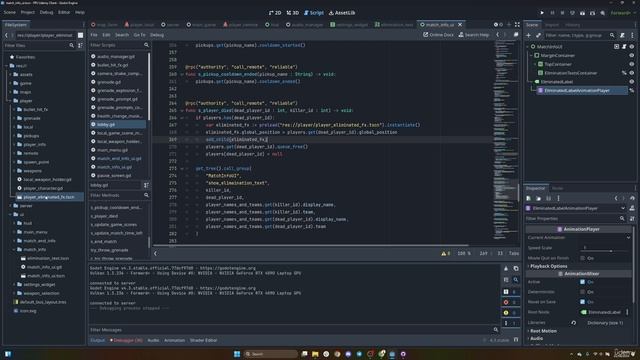The height and width of the screenshot is (360, 640).
Task: Expand the assets folder
Action: (11, 75)
